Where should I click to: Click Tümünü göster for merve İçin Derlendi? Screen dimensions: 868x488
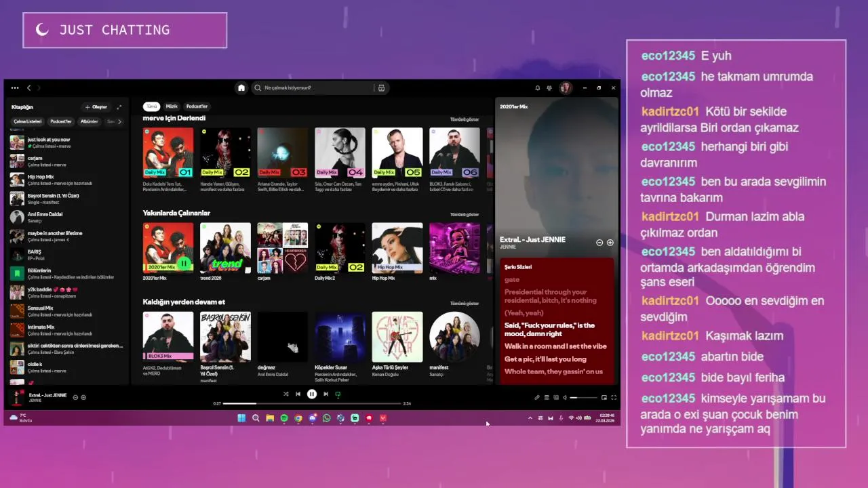[465, 119]
